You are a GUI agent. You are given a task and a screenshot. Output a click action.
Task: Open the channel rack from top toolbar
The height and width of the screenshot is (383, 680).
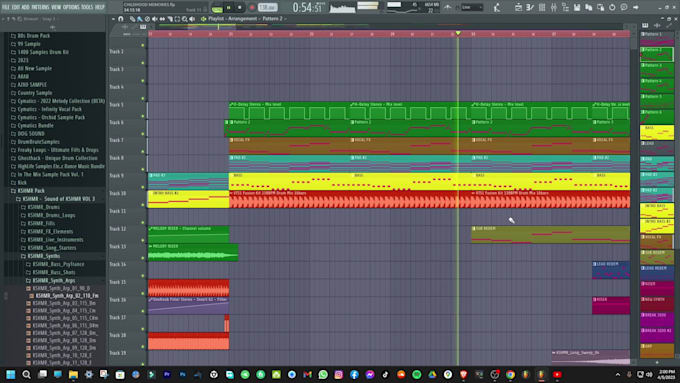(542, 7)
